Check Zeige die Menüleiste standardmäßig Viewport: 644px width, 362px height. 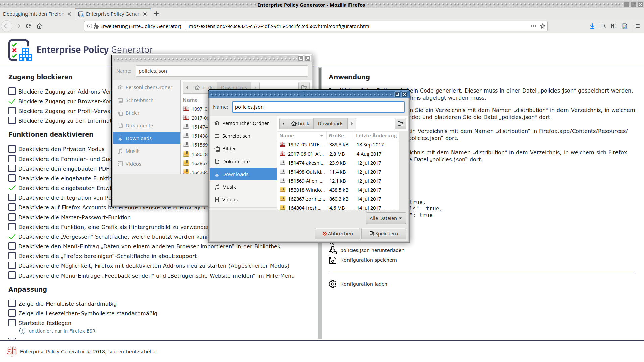click(x=12, y=304)
